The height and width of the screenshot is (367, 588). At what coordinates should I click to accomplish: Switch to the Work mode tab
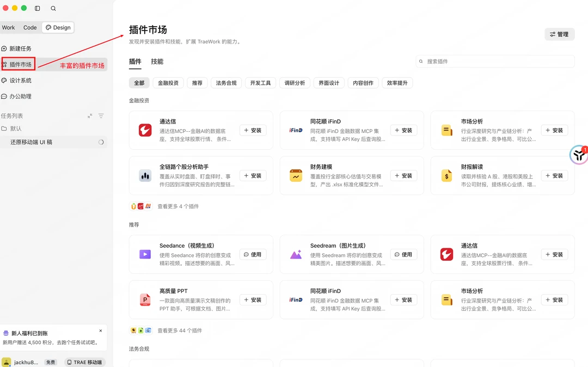click(8, 27)
